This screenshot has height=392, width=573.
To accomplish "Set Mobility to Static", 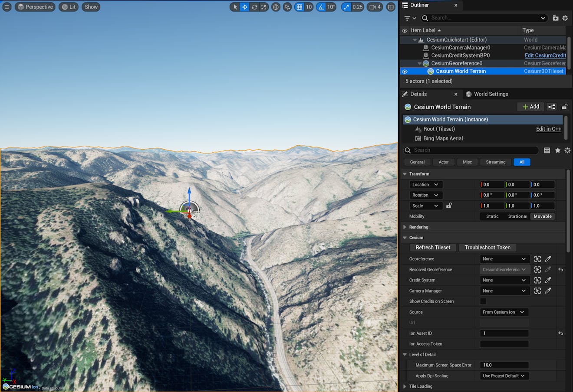I will click(492, 216).
